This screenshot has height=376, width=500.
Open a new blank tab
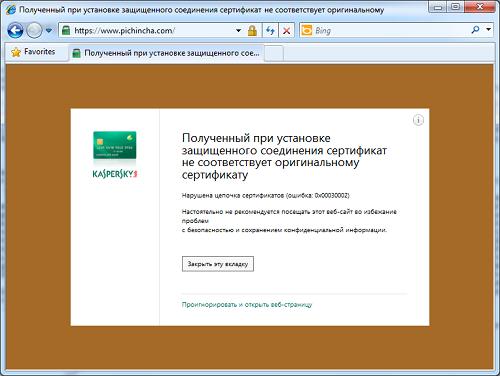(274, 53)
